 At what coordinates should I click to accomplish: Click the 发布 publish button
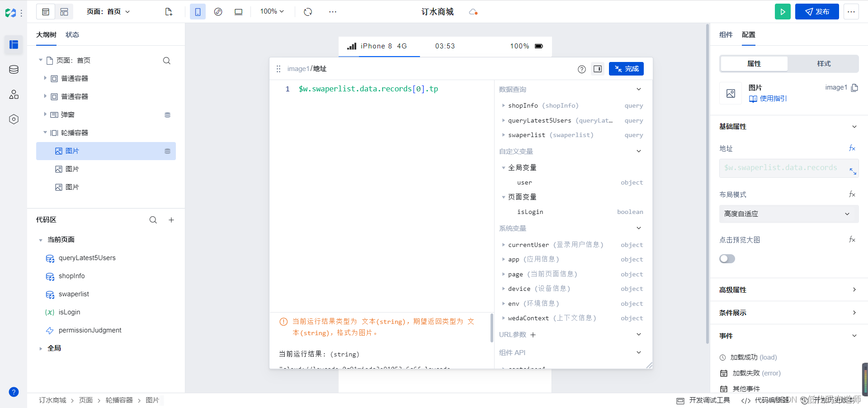(x=817, y=12)
